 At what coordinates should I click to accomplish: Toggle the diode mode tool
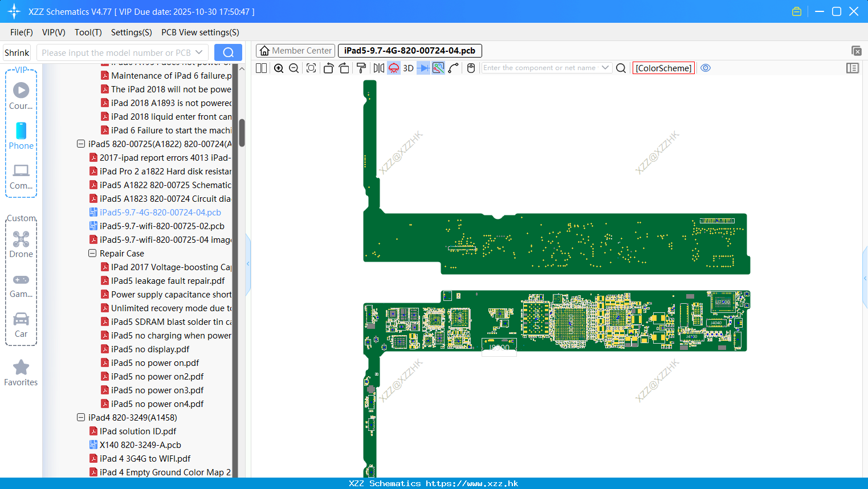(x=423, y=68)
